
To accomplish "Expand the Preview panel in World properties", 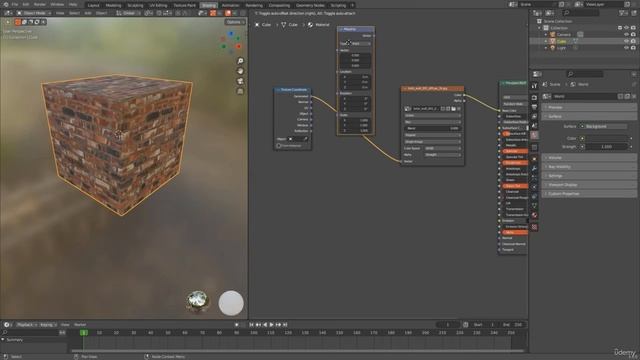I will point(589,107).
